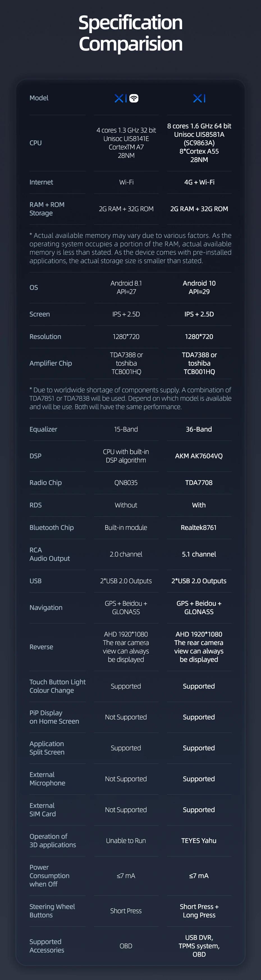The height and width of the screenshot is (980, 261).
Task: Select the TEYES Yahu 3D applications value
Action: coord(199,840)
